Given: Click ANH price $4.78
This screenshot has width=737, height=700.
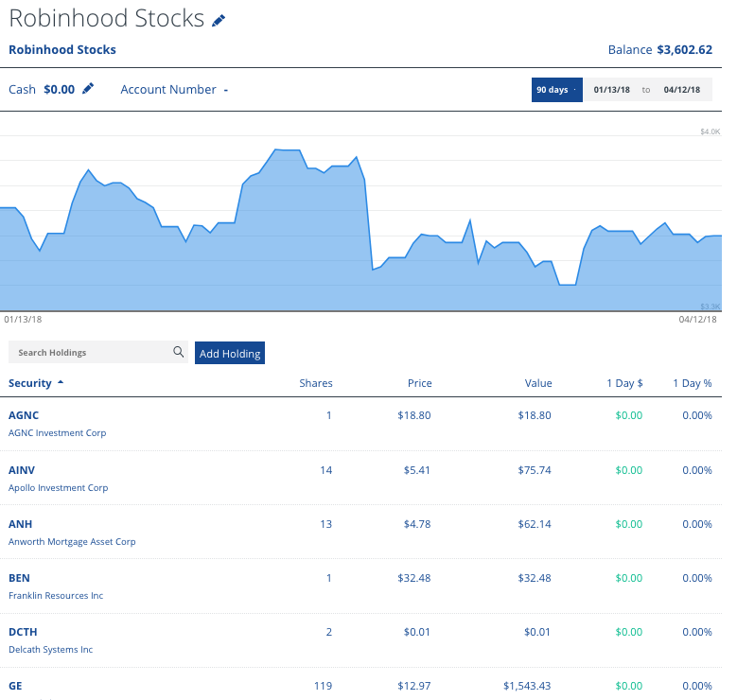Looking at the screenshot, I should (417, 524).
